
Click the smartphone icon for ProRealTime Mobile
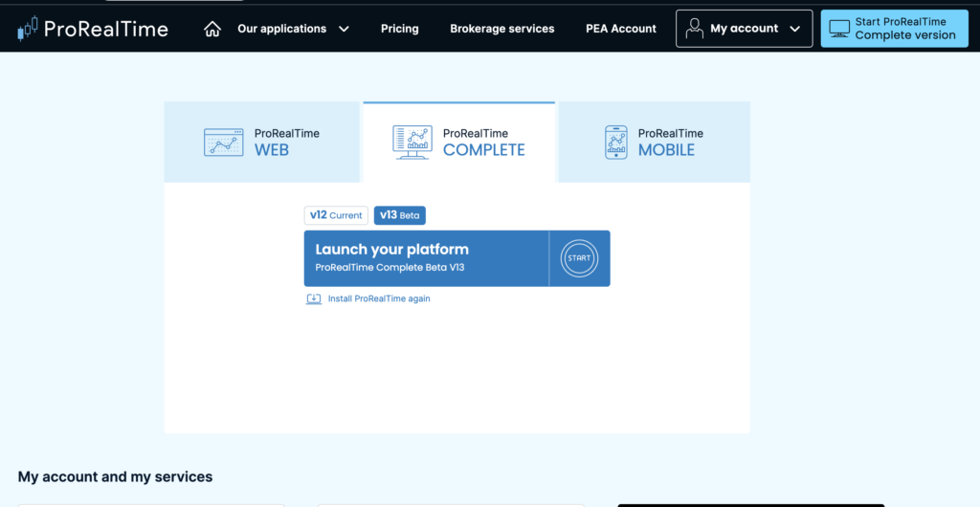[615, 142]
